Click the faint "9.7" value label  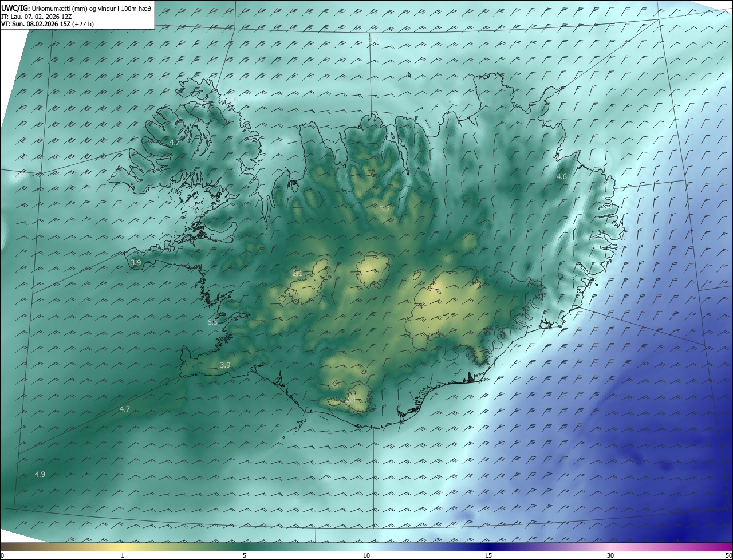(373, 40)
